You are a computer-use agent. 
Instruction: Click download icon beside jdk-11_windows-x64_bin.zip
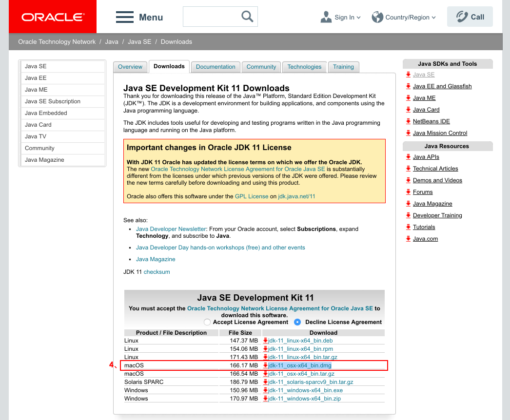coord(265,399)
